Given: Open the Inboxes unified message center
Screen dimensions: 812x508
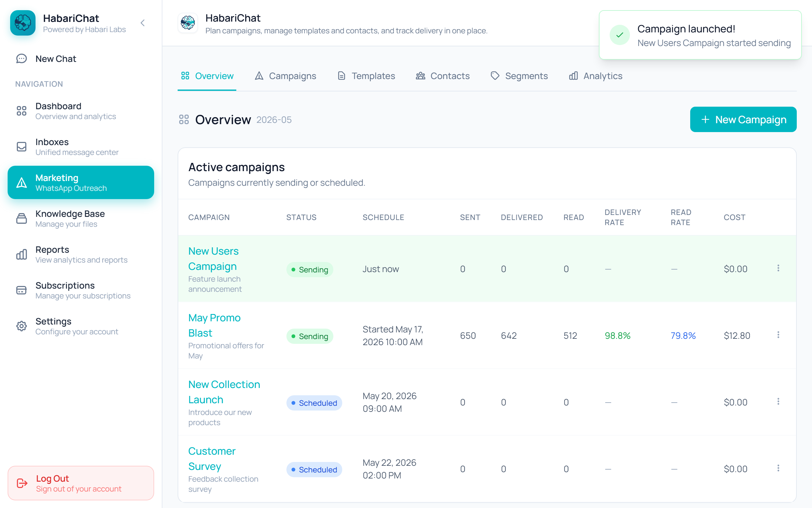Looking at the screenshot, I should point(81,147).
